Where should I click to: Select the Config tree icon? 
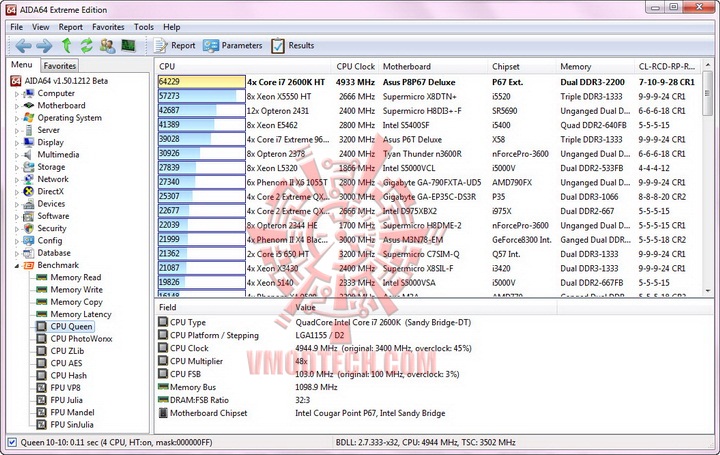(29, 241)
